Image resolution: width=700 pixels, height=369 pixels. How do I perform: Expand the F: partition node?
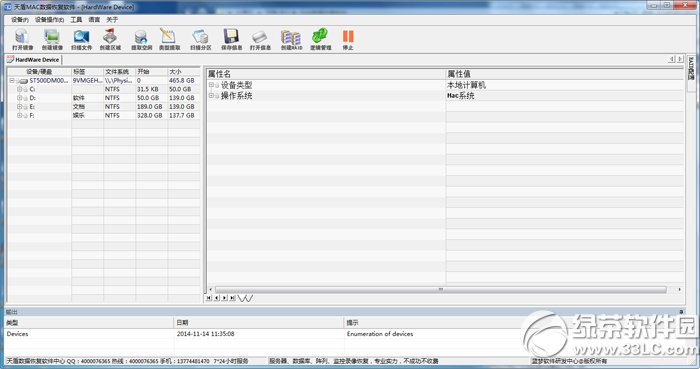coord(19,115)
